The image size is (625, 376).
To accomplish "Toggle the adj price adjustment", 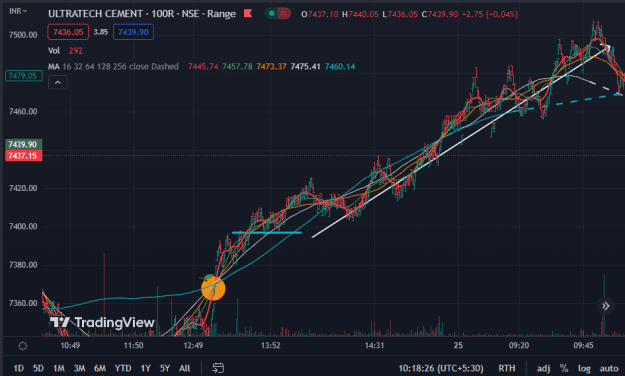I will [x=543, y=368].
